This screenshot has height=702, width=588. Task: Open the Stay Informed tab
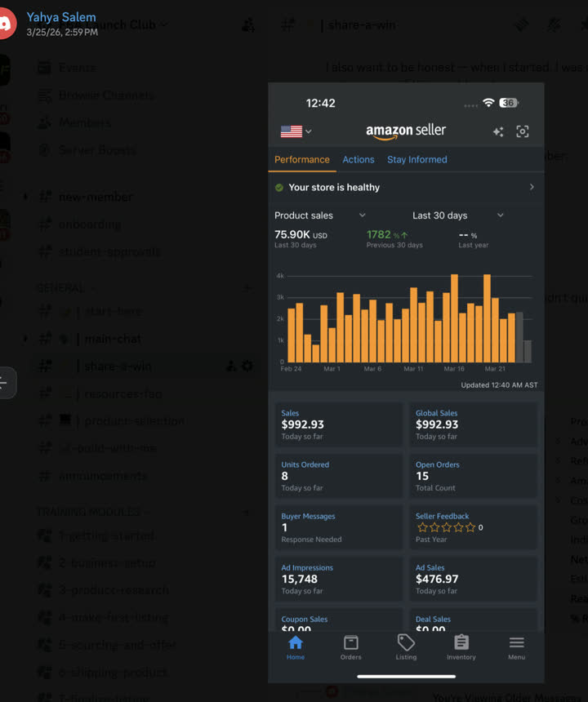click(x=417, y=160)
